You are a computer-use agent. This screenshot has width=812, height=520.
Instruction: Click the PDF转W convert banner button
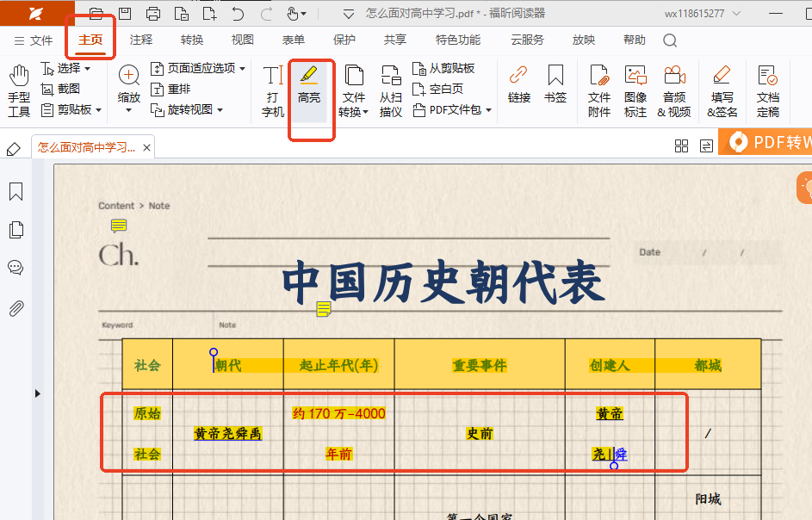click(x=766, y=142)
